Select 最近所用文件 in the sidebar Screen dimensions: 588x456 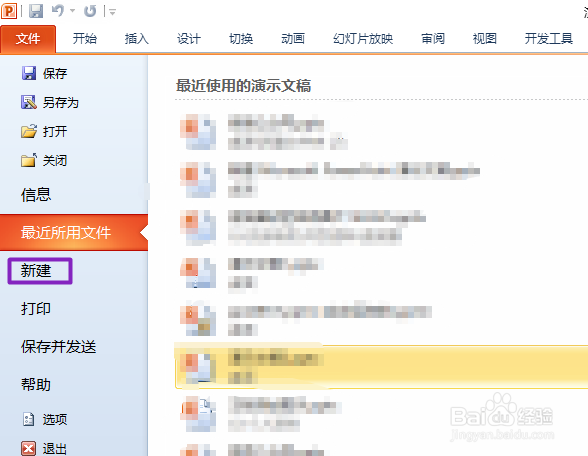tap(74, 232)
